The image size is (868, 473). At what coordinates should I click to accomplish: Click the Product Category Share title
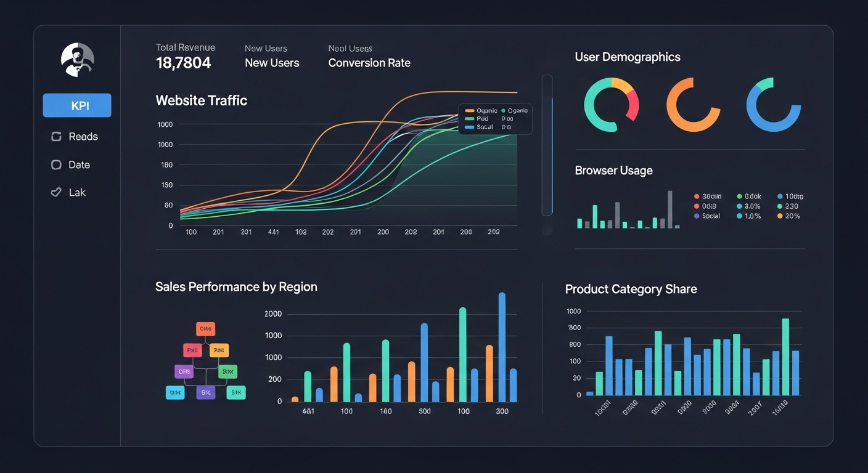coord(631,289)
